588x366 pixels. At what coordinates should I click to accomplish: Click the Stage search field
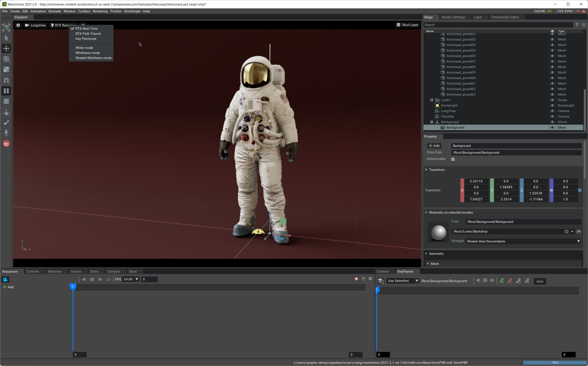[x=498, y=25]
